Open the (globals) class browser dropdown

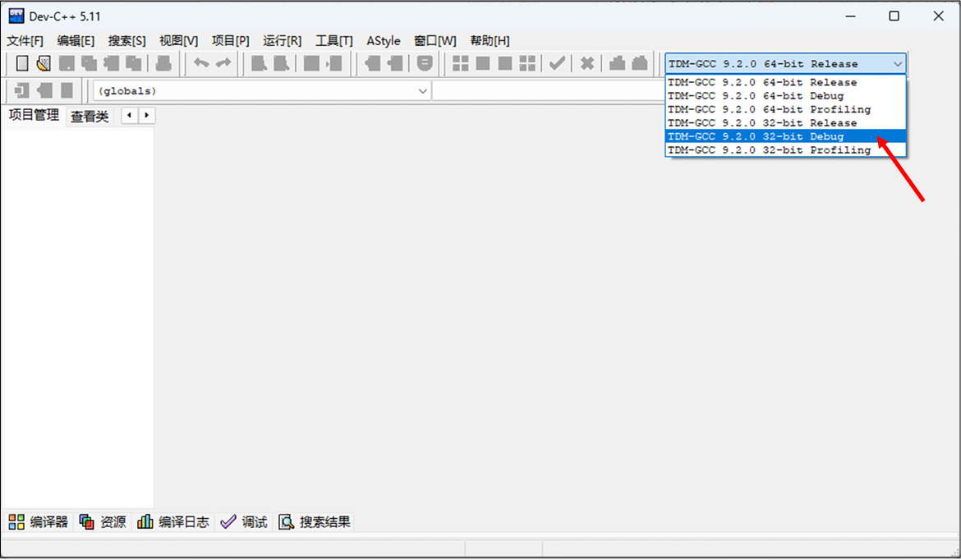coord(423,90)
